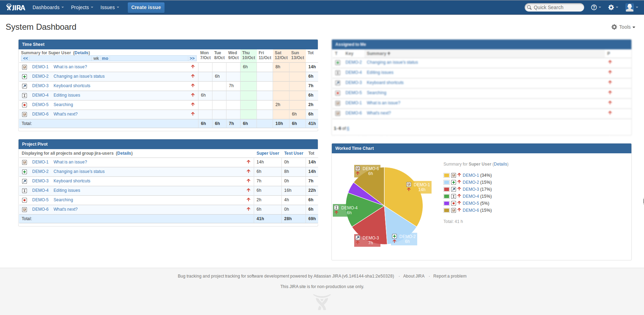Switch Time Sheet to week view
Screen dimensions: 644x315
click(x=96, y=58)
